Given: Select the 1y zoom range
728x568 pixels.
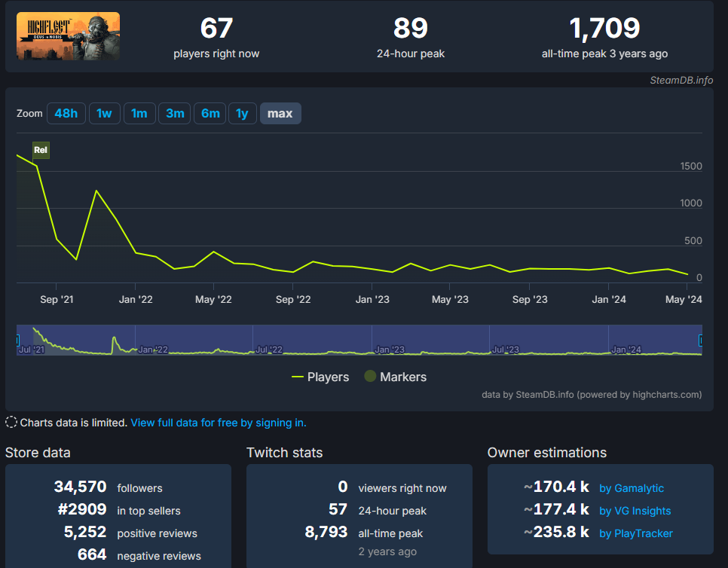Looking at the screenshot, I should (242, 114).
